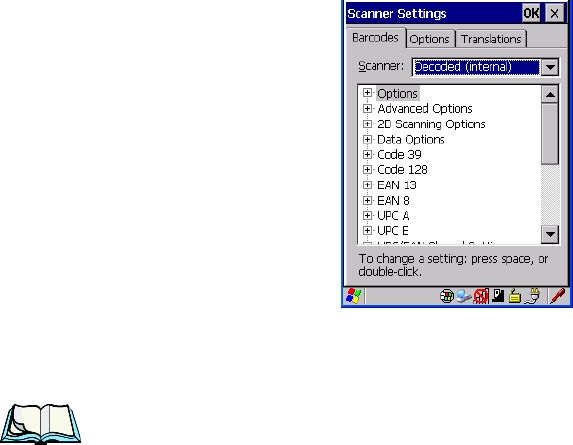Click the colored squares tray icon
This screenshot has width=573, height=445.
click(447, 296)
